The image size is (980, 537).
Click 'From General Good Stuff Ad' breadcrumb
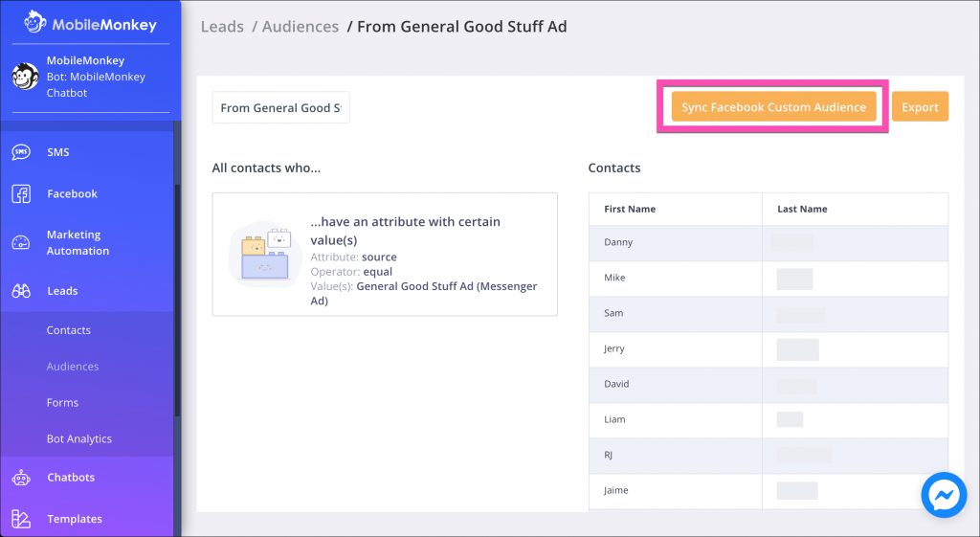(x=462, y=27)
